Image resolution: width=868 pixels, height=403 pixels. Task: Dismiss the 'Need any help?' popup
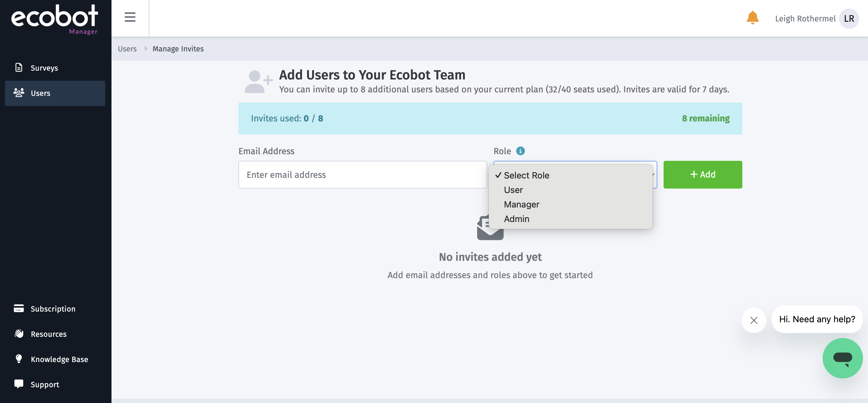754,320
